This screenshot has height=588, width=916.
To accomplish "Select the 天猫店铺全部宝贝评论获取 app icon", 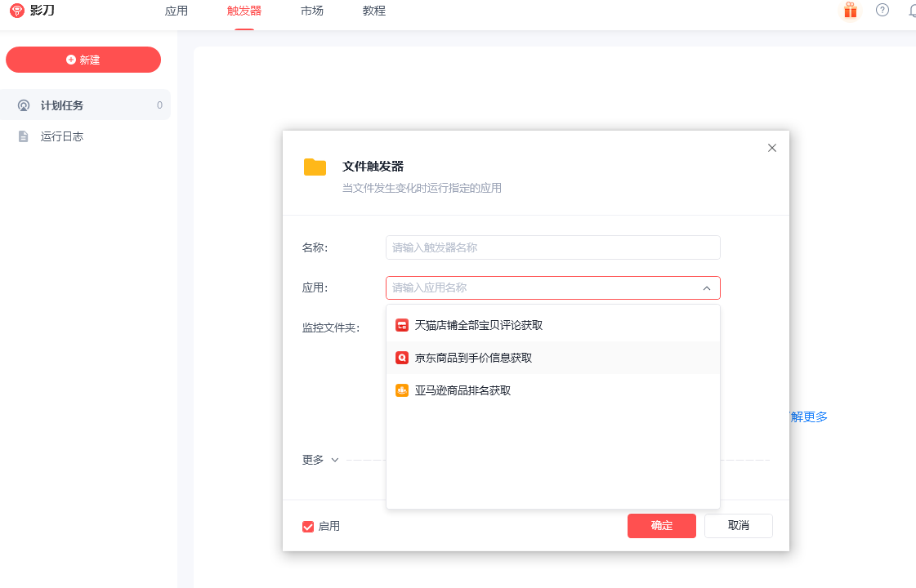I will [402, 325].
